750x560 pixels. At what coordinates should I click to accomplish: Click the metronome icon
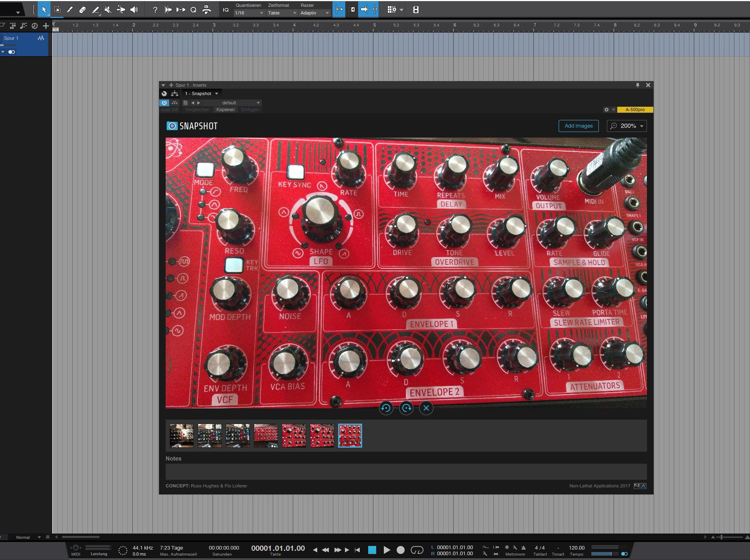[x=523, y=547]
